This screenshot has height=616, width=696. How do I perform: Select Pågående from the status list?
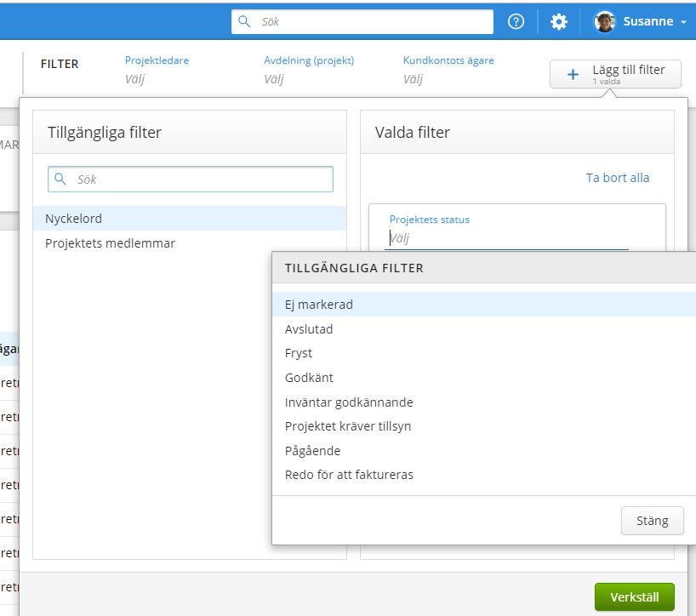pos(312,451)
